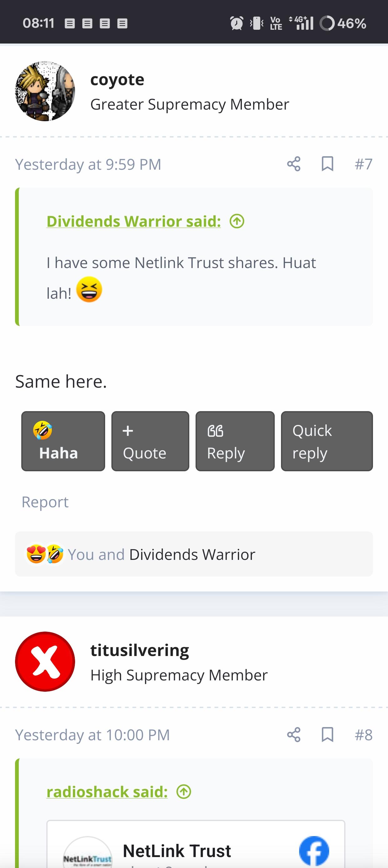Open radioshack said quote link
Screen dimensions: 388x868
click(107, 792)
